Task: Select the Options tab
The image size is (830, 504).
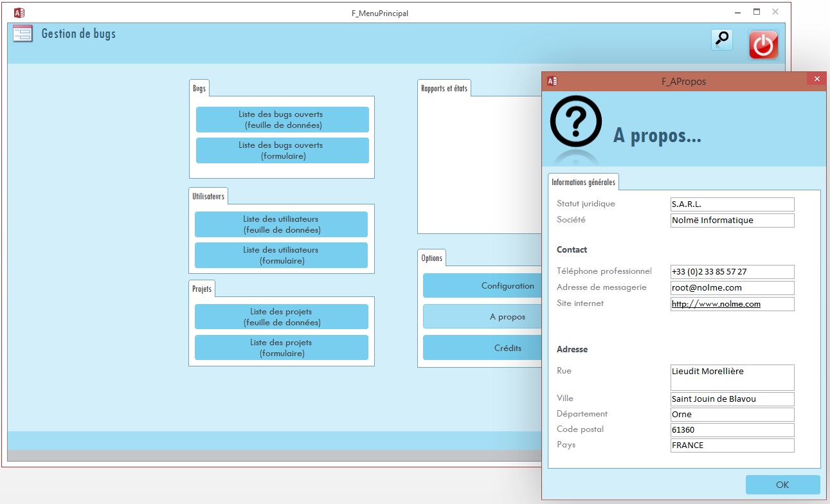Action: point(432,258)
